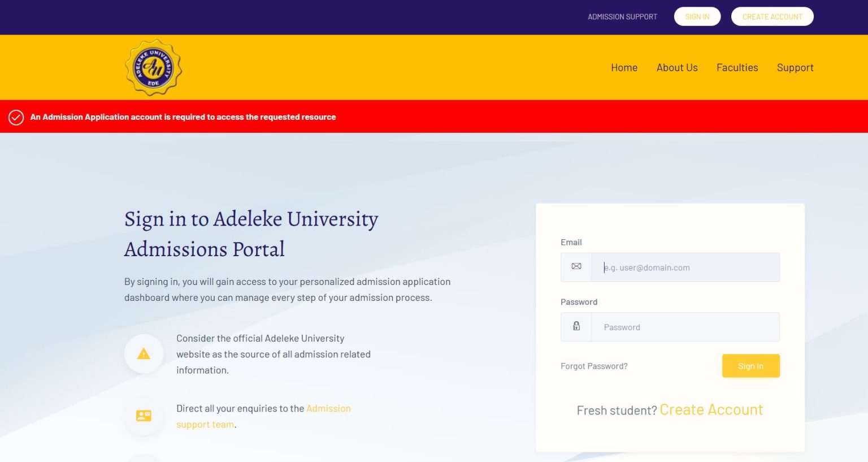Follow the Create Account link for fresh students
868x462 pixels.
[711, 409]
